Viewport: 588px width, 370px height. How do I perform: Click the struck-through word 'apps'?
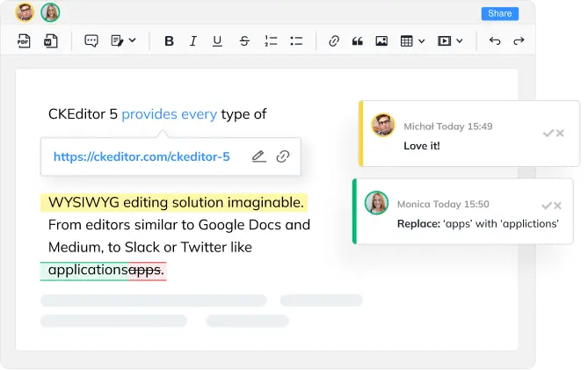[145, 270]
